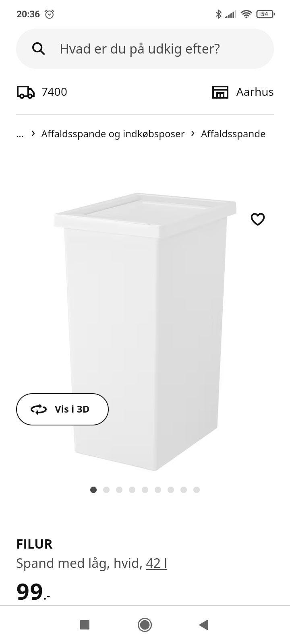Open the '42 l' size link
290x644 pixels.
157,563
